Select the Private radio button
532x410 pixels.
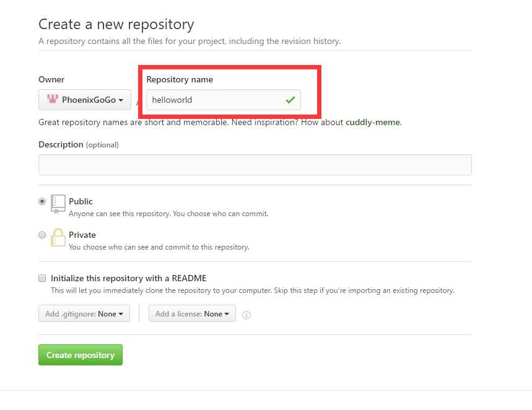click(x=42, y=235)
